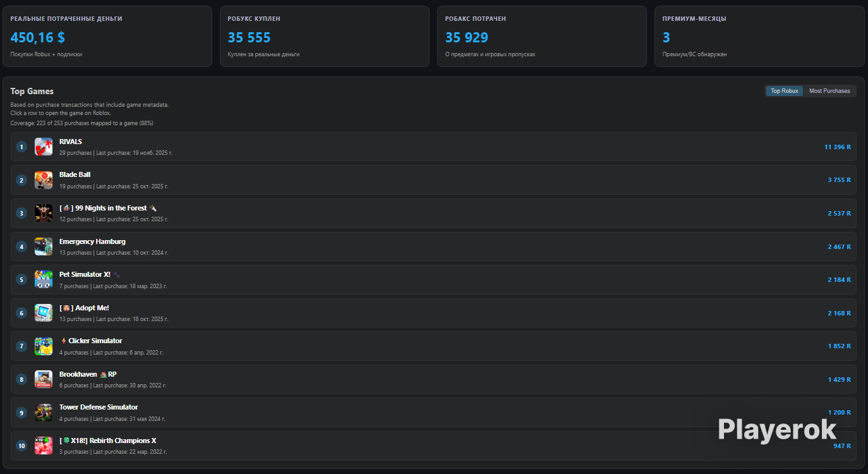
Task: Open the 99 Nights in the Forest title
Action: [x=107, y=208]
